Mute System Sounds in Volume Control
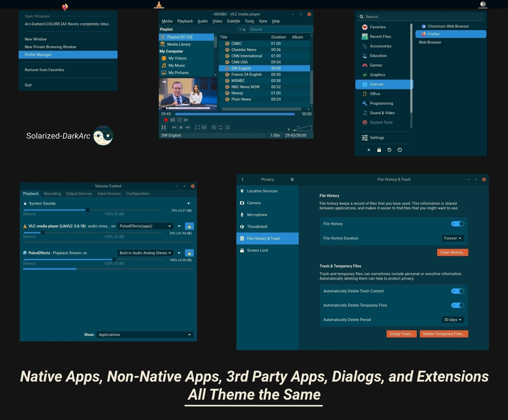The width and height of the screenshot is (508, 420). pos(189,203)
